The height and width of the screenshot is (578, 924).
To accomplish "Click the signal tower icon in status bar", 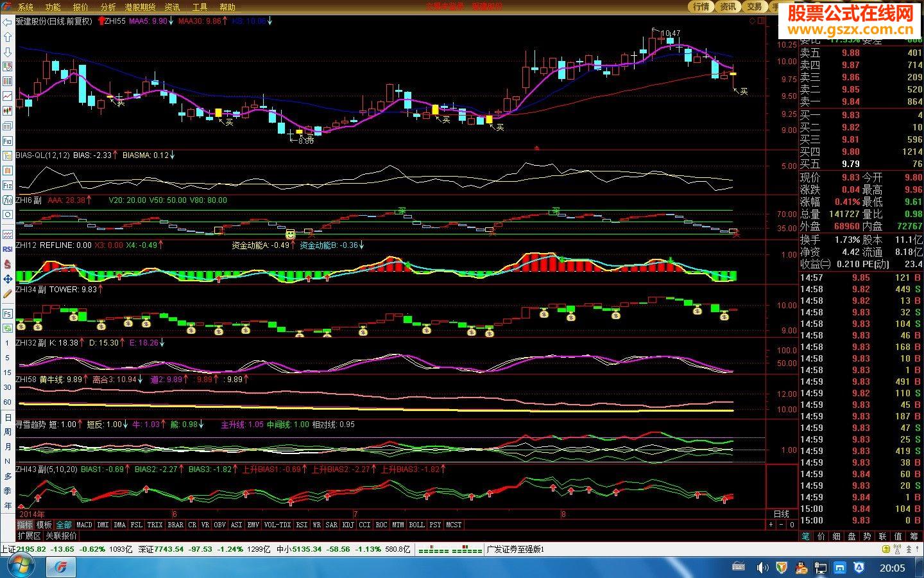I will click(898, 549).
